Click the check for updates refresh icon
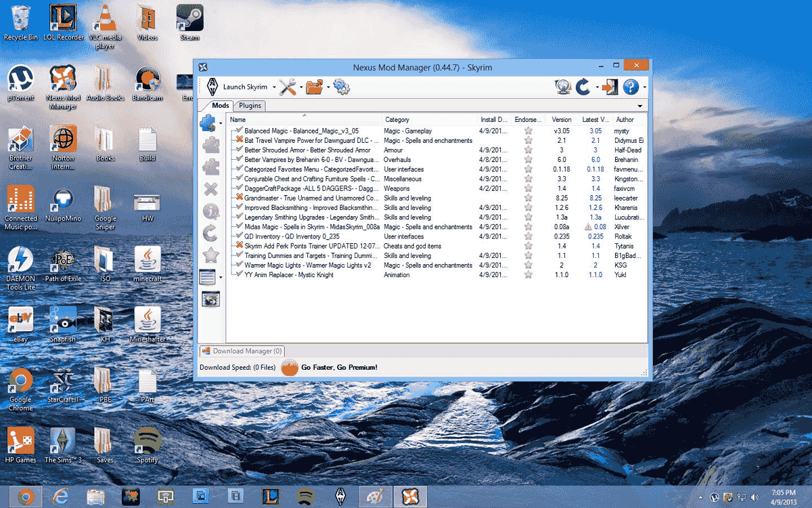Screen dimensions: 812x508 (583, 87)
